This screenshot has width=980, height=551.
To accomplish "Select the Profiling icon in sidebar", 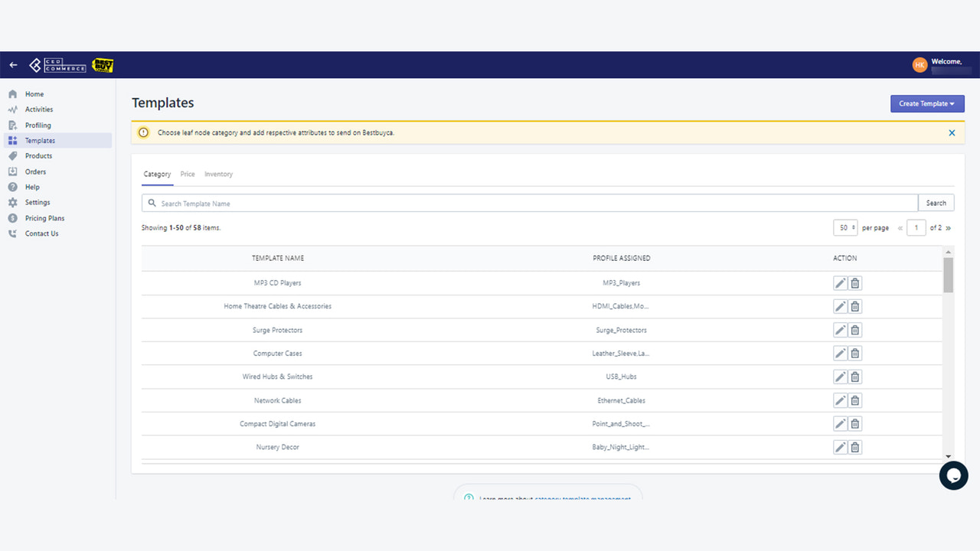I will click(14, 125).
